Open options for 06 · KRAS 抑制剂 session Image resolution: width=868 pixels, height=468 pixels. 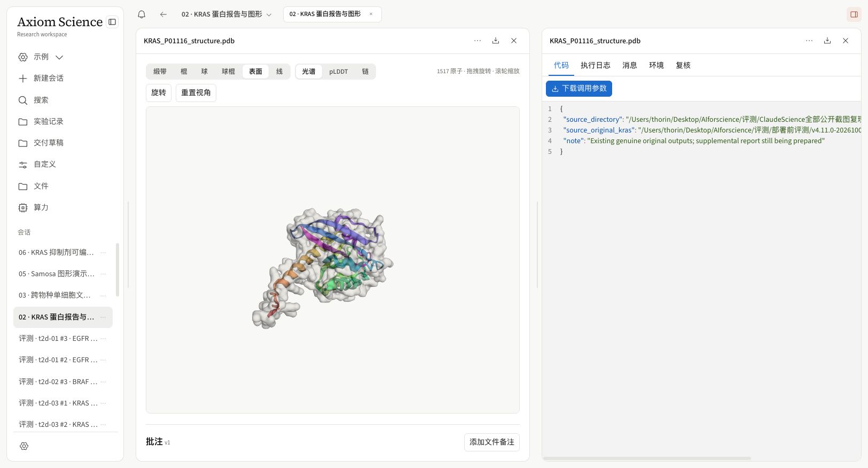(x=103, y=252)
